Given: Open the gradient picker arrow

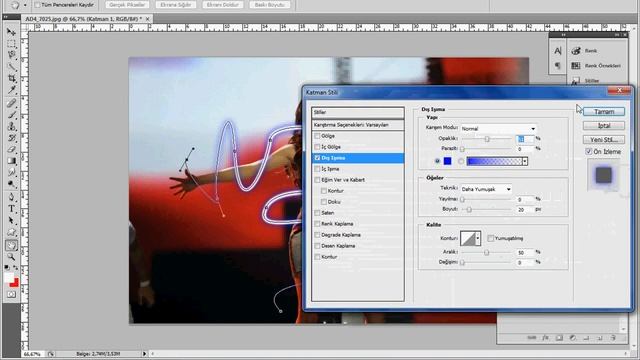Looking at the screenshot, I should pos(525,161).
